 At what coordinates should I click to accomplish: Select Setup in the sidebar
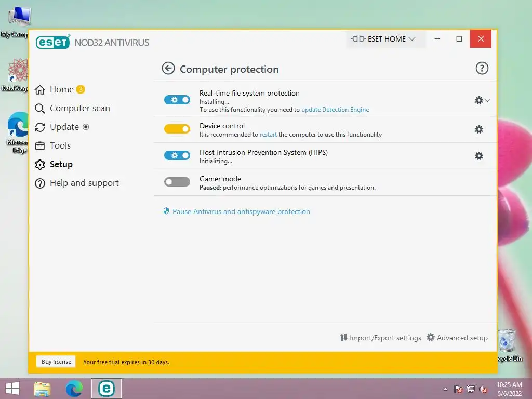pyautogui.click(x=54, y=164)
